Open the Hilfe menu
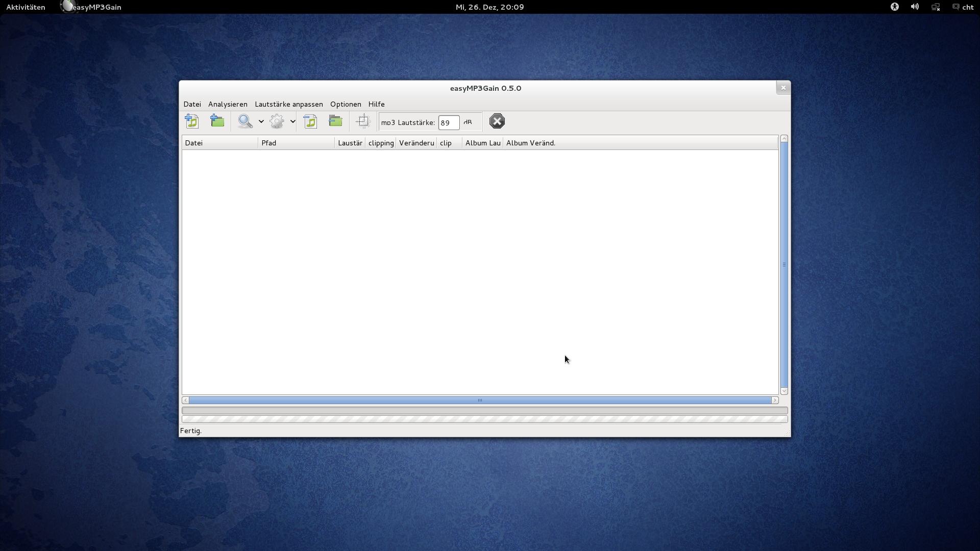This screenshot has width=980, height=551. (377, 104)
